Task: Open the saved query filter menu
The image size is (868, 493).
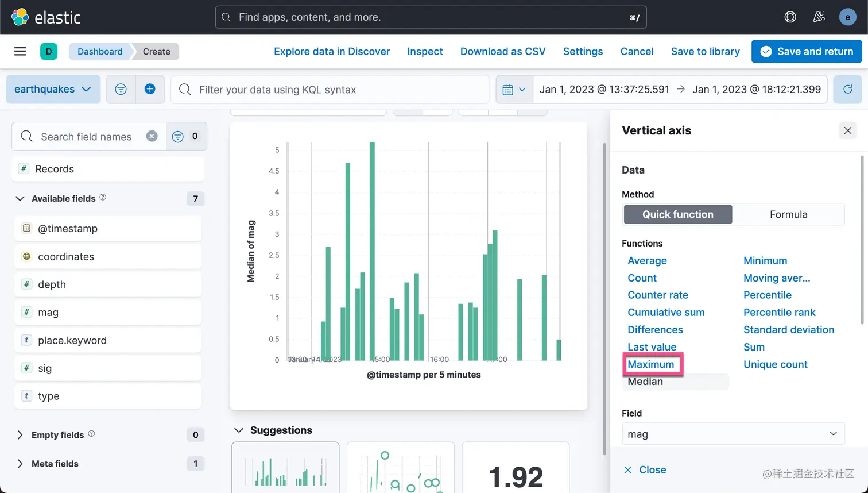Action: click(121, 89)
